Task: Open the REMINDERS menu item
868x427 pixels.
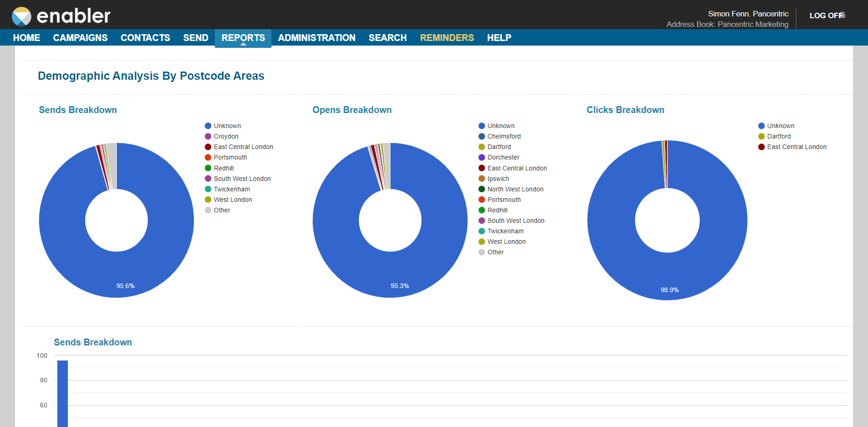Action: tap(447, 38)
